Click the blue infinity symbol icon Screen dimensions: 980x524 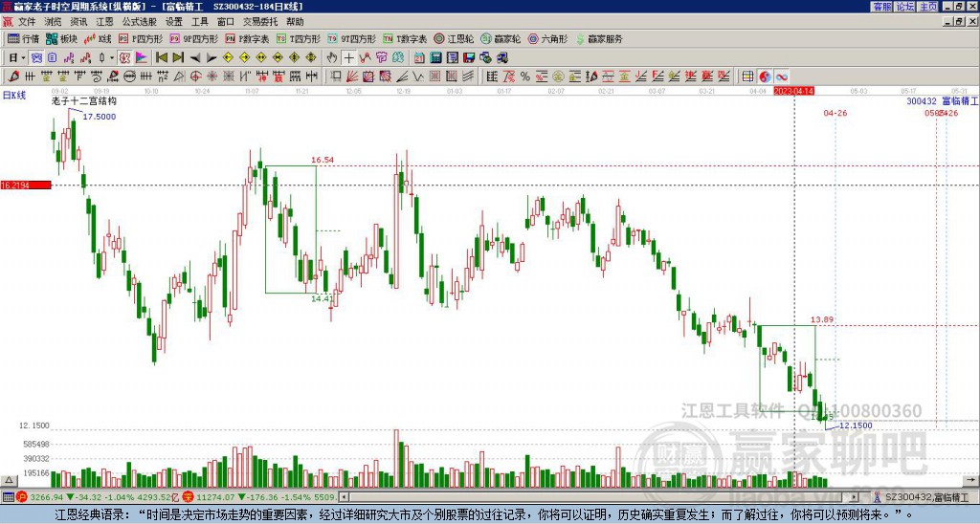point(782,76)
